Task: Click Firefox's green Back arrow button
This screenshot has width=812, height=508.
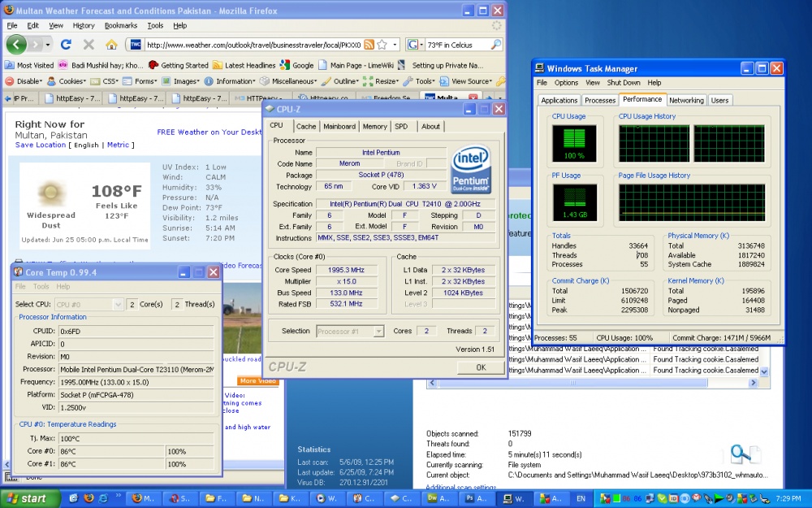Action: 17,45
